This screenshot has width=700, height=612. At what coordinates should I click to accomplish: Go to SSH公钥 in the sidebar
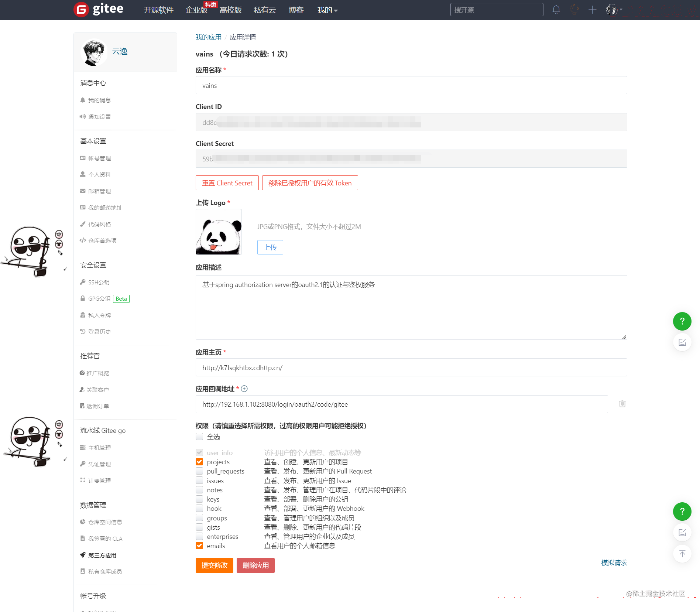[99, 282]
